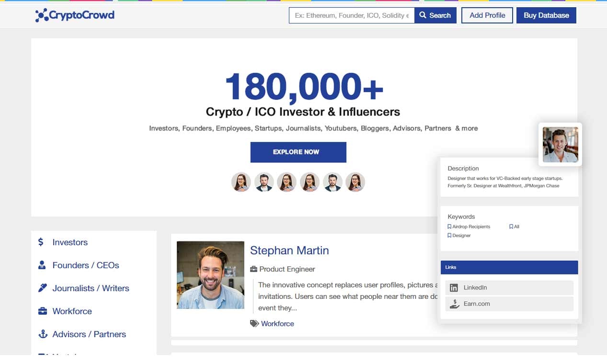607x364 pixels.
Task: Click the pen icon beside Journalists / Writers
Action: pyautogui.click(x=42, y=288)
